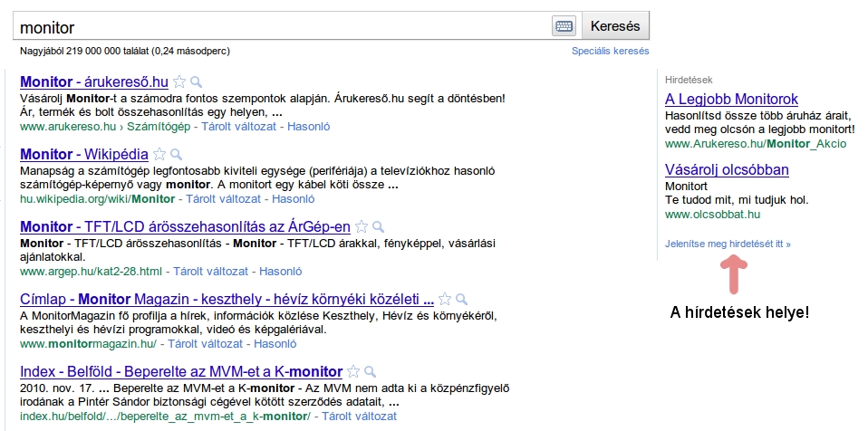This screenshot has height=431, width=868.
Task: Open Hasonló for the argep.hu result
Action: pos(281,271)
